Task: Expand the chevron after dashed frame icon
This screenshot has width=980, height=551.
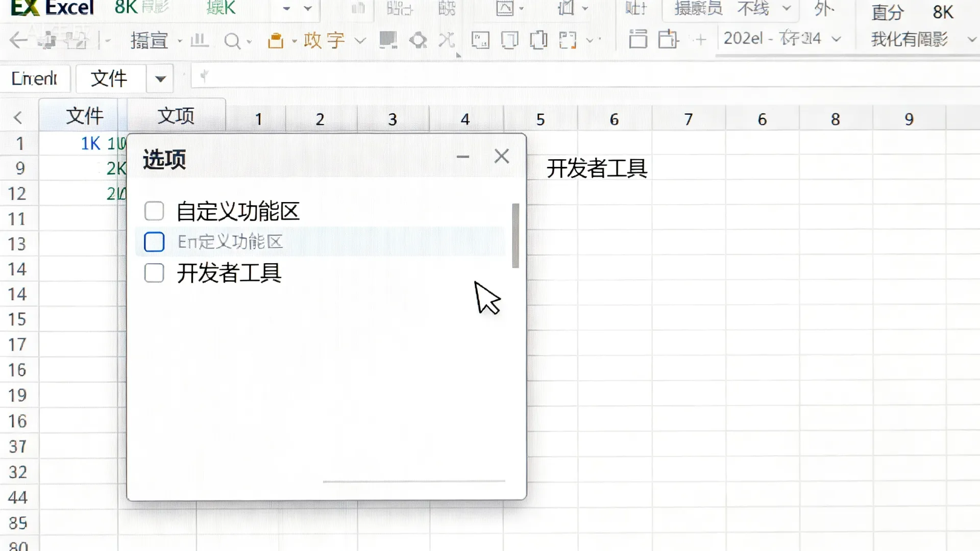Action: click(591, 40)
